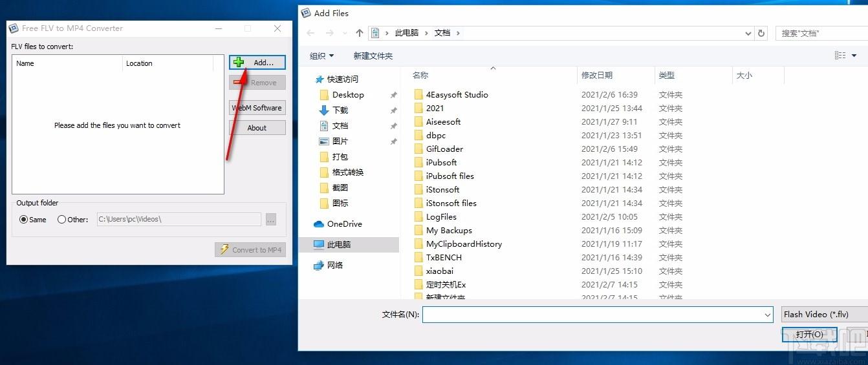Select the 4Easysoft Studio folder

[457, 95]
